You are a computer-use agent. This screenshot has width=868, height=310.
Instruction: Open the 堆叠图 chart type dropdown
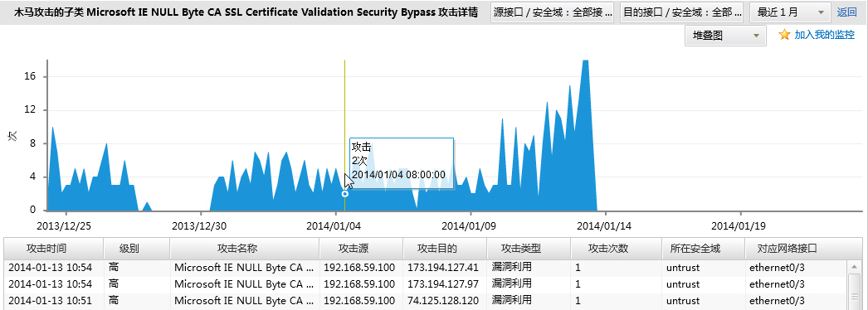(x=725, y=36)
